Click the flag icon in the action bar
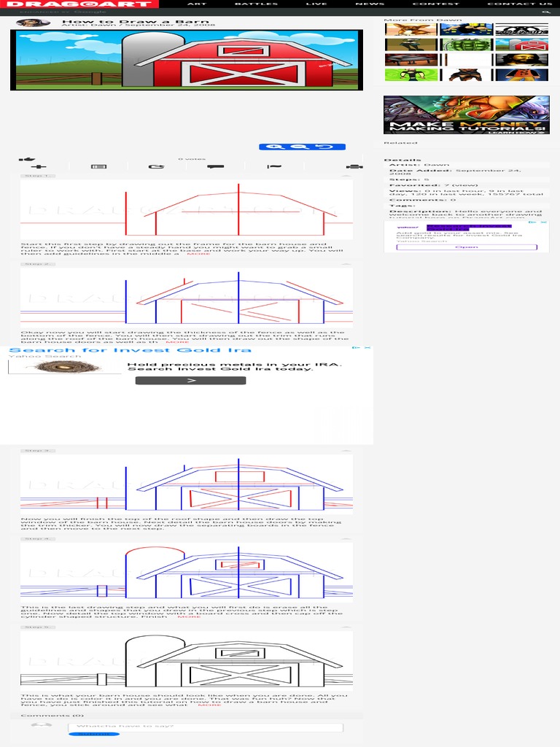This screenshot has height=747, width=560. click(274, 167)
